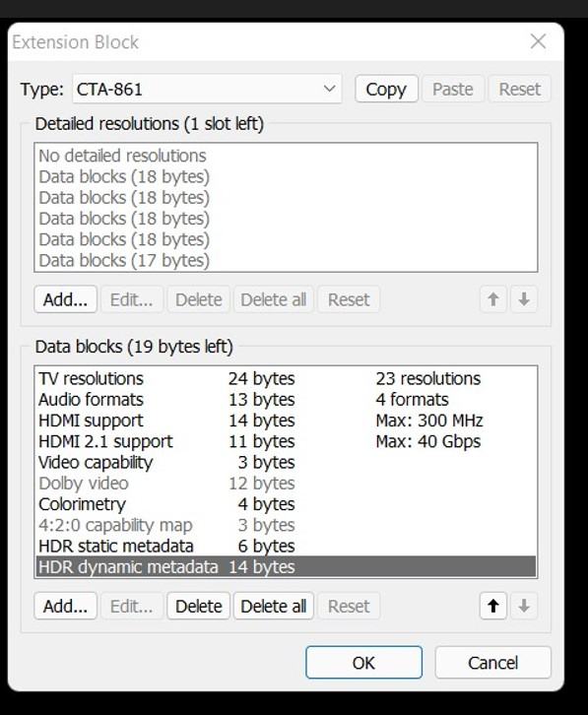The height and width of the screenshot is (715, 588).
Task: Select the Colorimetry data block
Action: click(286, 504)
